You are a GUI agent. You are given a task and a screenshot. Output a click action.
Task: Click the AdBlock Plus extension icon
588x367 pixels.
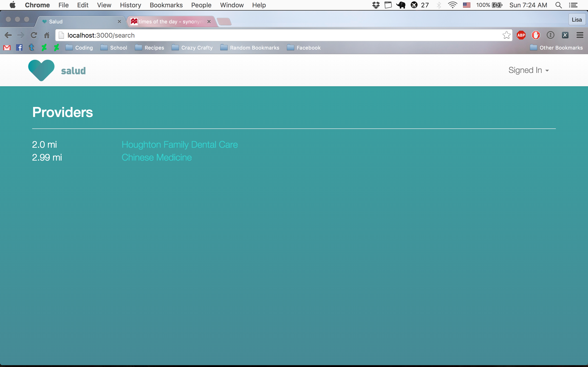point(521,35)
